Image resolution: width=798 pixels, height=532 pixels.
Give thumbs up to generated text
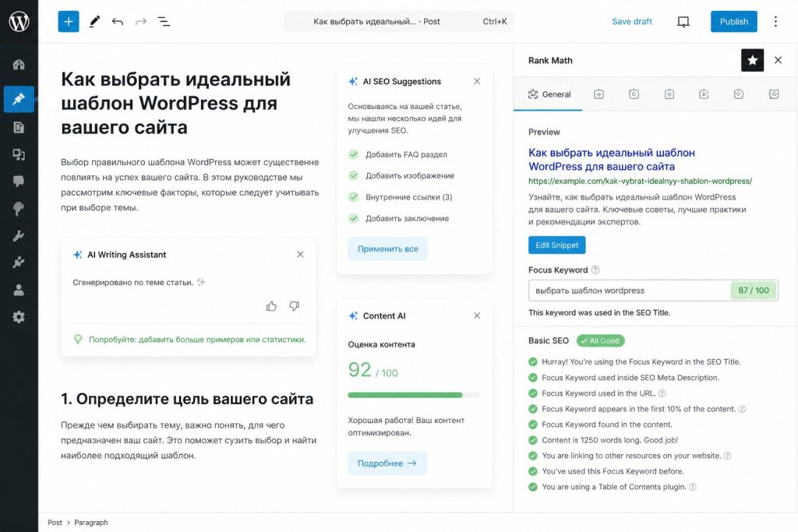point(271,306)
